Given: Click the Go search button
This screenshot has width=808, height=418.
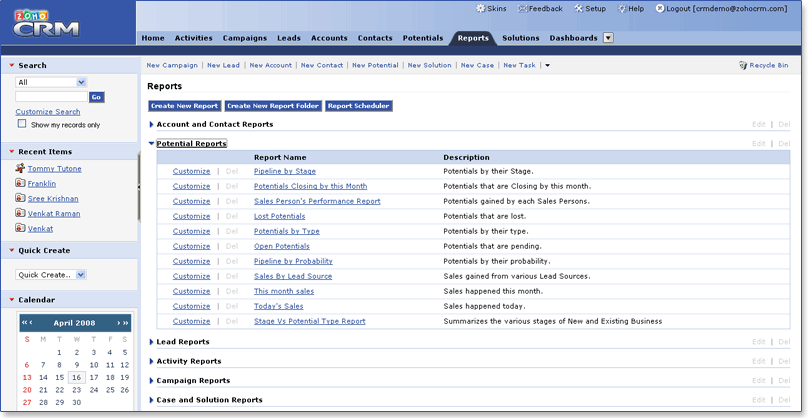Looking at the screenshot, I should click(96, 97).
